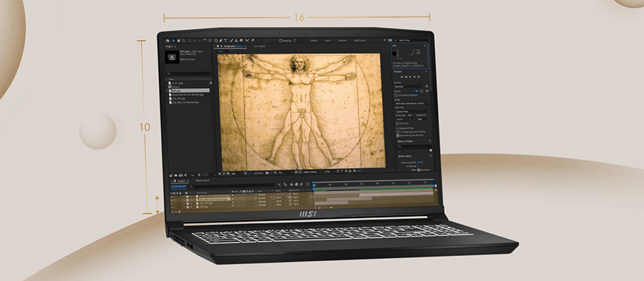
Task: Select the Pen tool
Action: point(220,41)
